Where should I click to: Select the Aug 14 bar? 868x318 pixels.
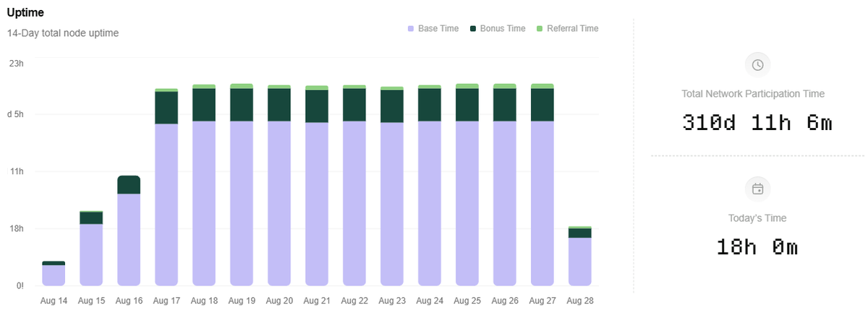pyautogui.click(x=54, y=273)
